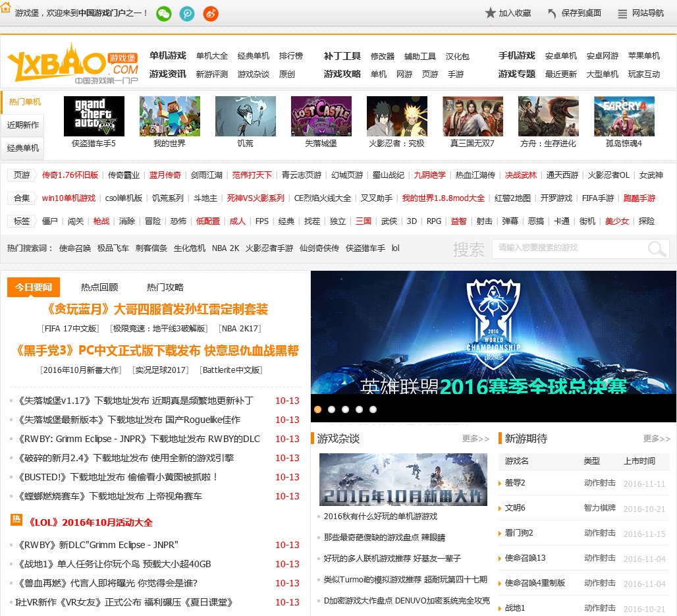The image size is (677, 616).
Task: Open the WeChat green icon
Action: (163, 14)
